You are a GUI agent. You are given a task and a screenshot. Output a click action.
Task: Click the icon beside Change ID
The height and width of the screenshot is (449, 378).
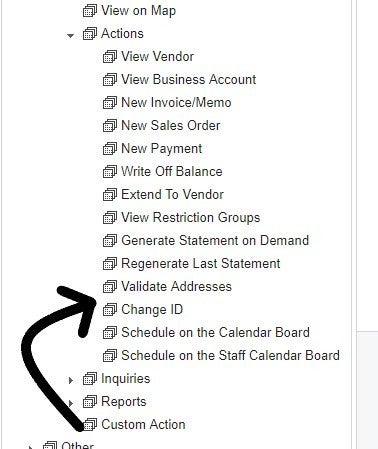click(x=110, y=310)
